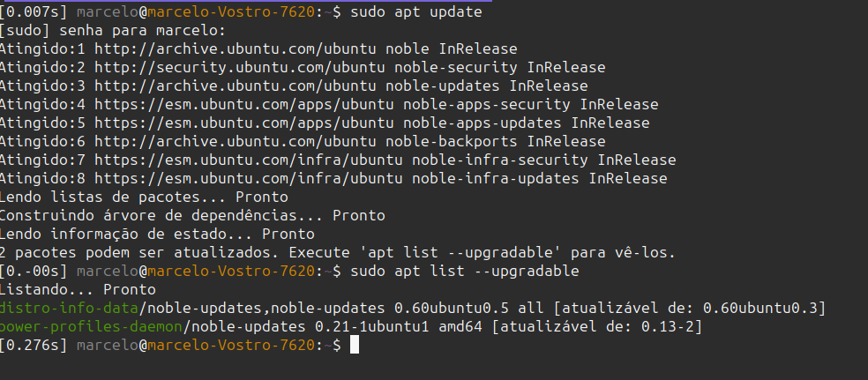Click 'Construindo árvore de dependências' output line
868x380 pixels.
click(x=191, y=216)
